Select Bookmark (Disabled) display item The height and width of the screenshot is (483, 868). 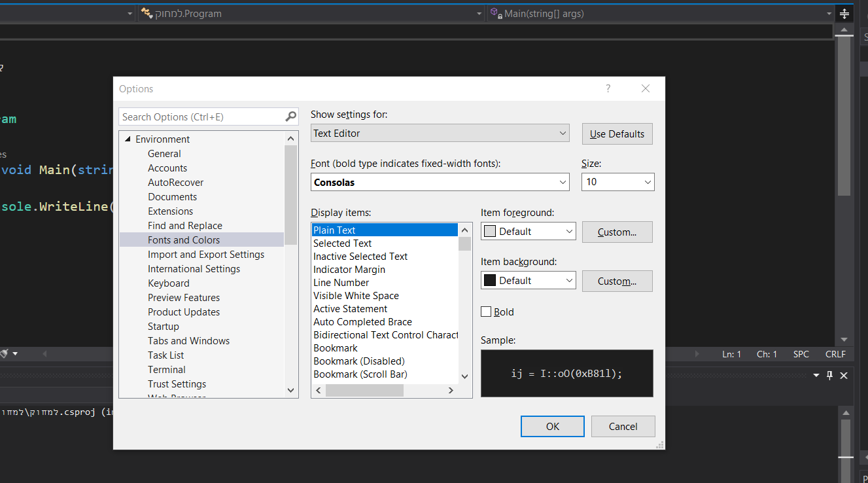385,361
